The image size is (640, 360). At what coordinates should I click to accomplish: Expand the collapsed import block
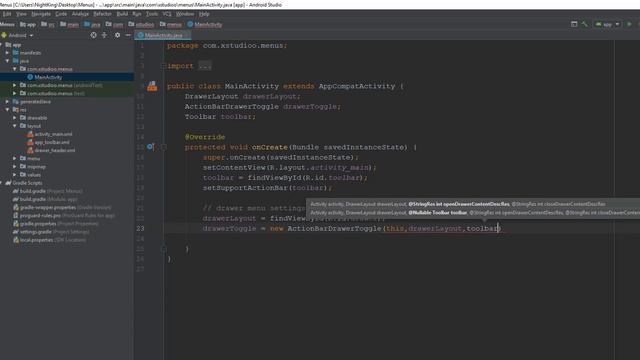coord(205,66)
